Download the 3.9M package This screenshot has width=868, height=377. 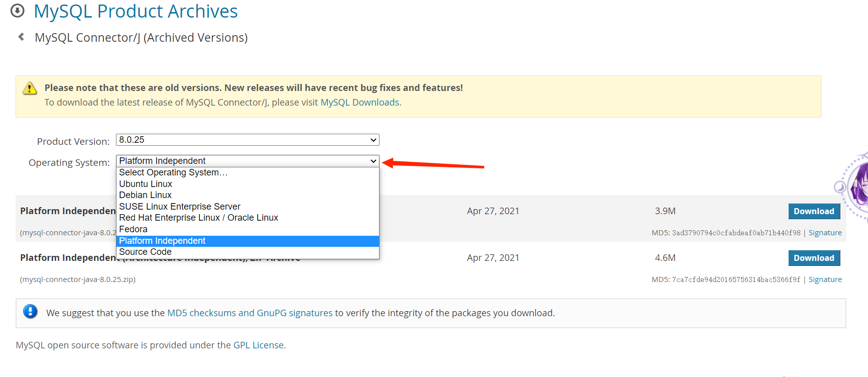tap(814, 211)
